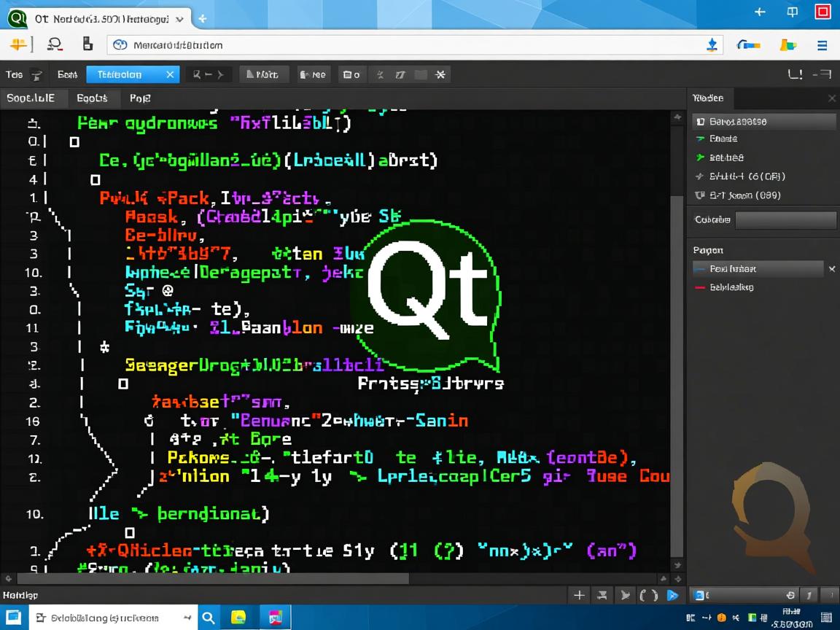Dismiss the Pages panel item with the X

pos(831,268)
